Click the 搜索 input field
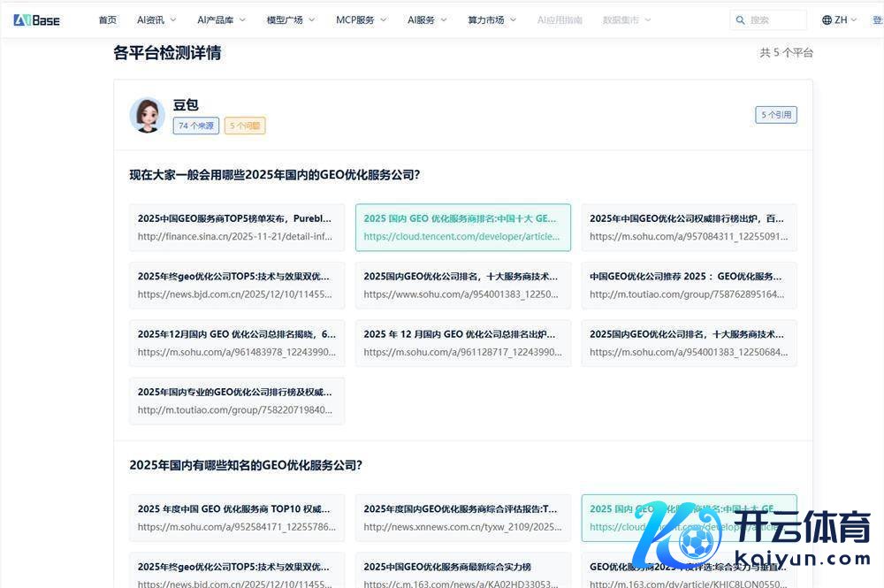Viewport: 884px width, 588px height. point(773,19)
